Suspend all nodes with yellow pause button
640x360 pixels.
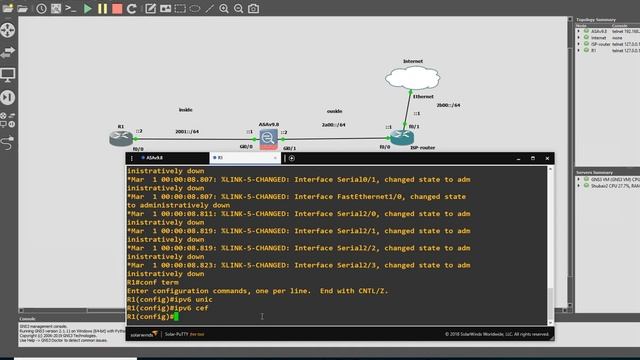click(x=102, y=8)
